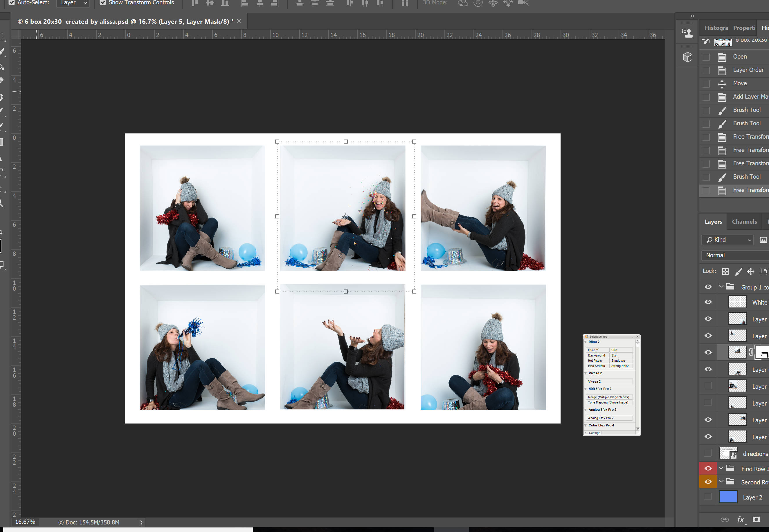Hide the First Row group
The image size is (769, 532).
coord(708,468)
